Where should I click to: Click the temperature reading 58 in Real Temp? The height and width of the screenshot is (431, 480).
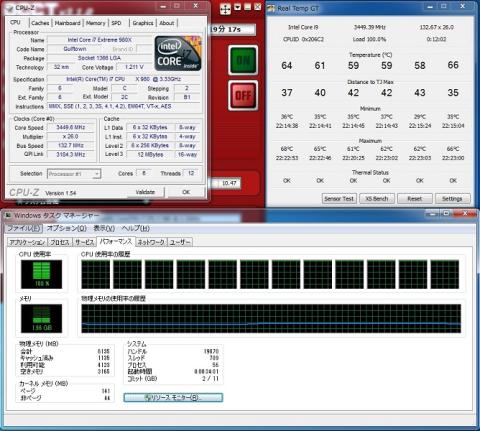[x=420, y=65]
